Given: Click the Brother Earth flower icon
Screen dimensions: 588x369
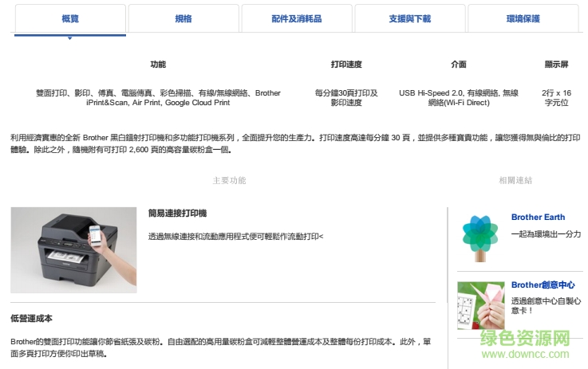Looking at the screenshot, I should tap(480, 237).
